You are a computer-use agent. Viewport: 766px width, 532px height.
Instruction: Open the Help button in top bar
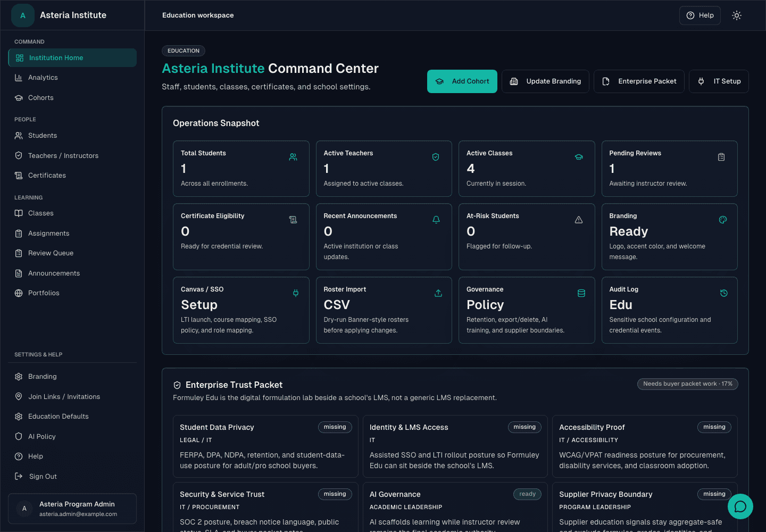[x=700, y=15]
